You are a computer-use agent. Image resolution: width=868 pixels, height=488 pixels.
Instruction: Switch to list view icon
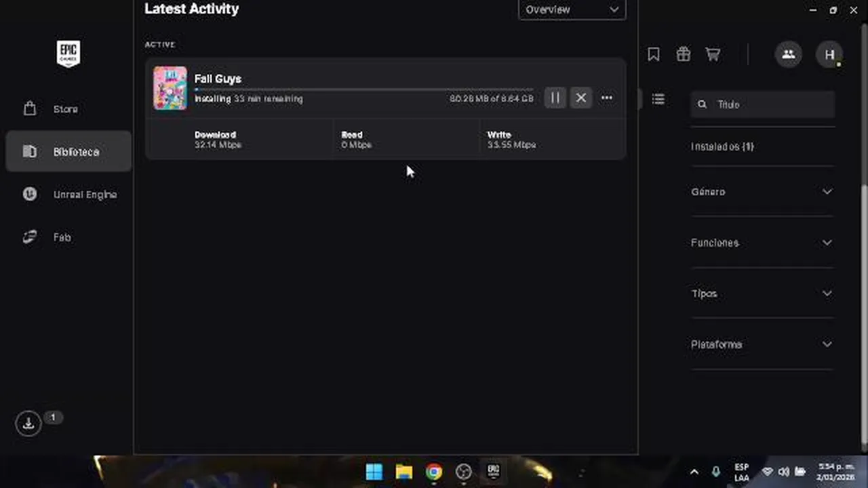pyautogui.click(x=658, y=100)
